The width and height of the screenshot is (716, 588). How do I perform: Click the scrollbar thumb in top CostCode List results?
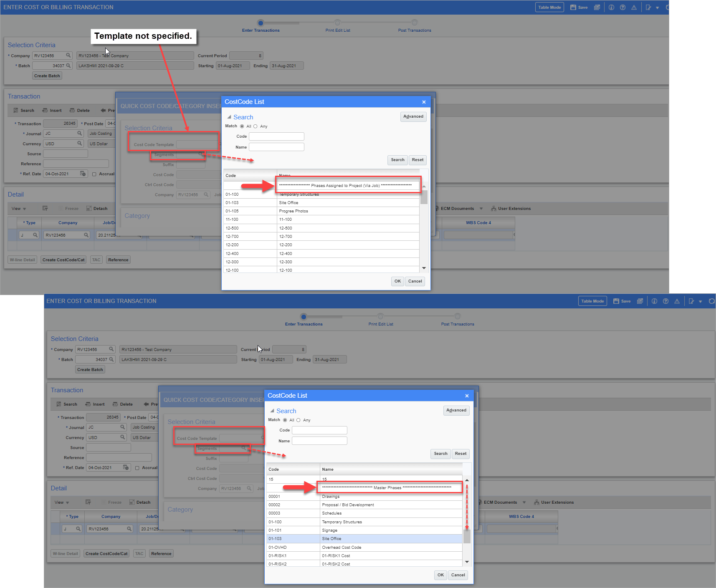pyautogui.click(x=424, y=197)
